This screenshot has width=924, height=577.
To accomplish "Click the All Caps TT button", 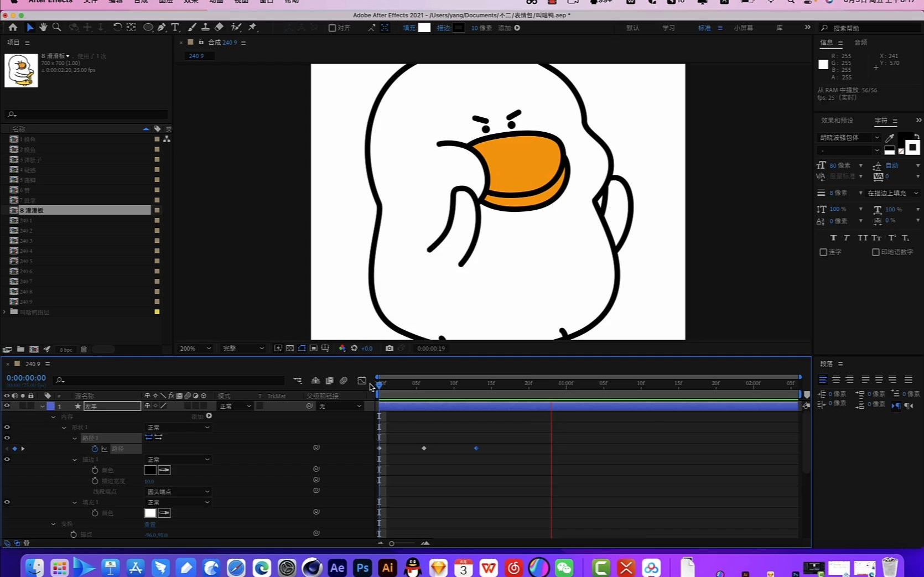I will 863,238.
